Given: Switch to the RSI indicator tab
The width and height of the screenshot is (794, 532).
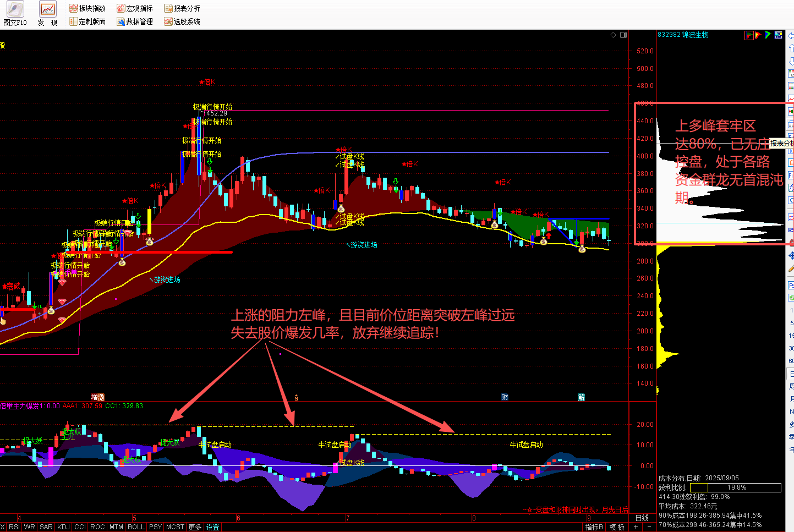Looking at the screenshot, I should tap(14, 527).
